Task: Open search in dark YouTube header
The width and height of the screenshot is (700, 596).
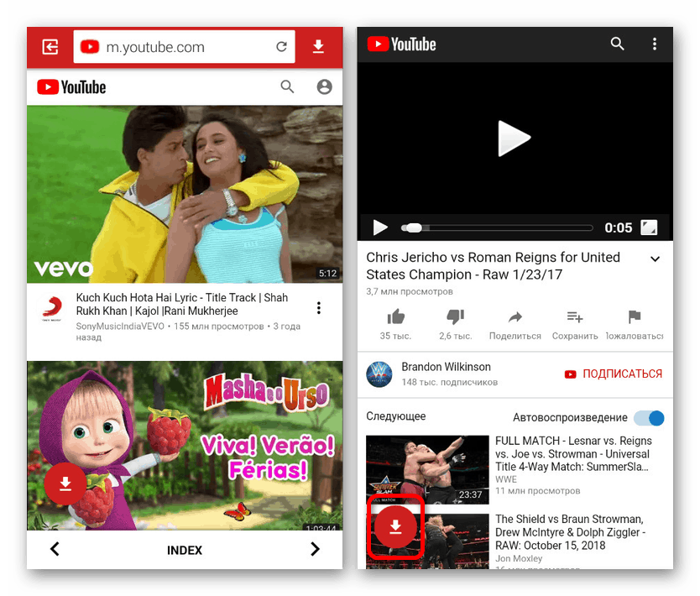Action: point(618,44)
